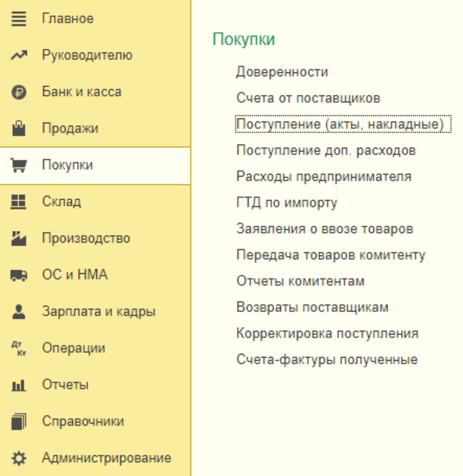
Task: Click the grid icon for Склад
Action: point(19,202)
